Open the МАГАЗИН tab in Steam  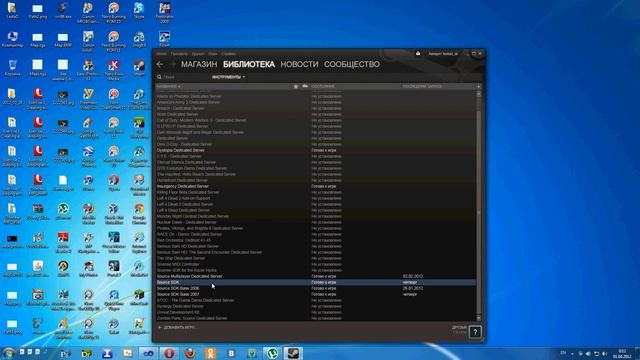pyautogui.click(x=199, y=64)
